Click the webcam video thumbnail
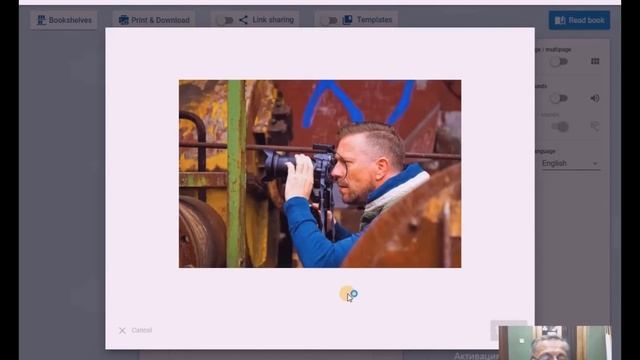Viewport: 640px width, 360px height. point(555,343)
